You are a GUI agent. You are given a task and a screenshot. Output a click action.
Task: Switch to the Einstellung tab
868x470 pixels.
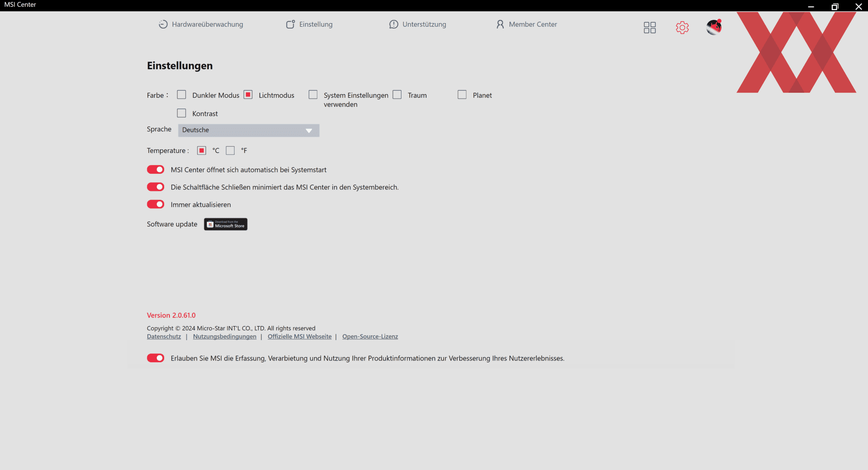pyautogui.click(x=309, y=24)
